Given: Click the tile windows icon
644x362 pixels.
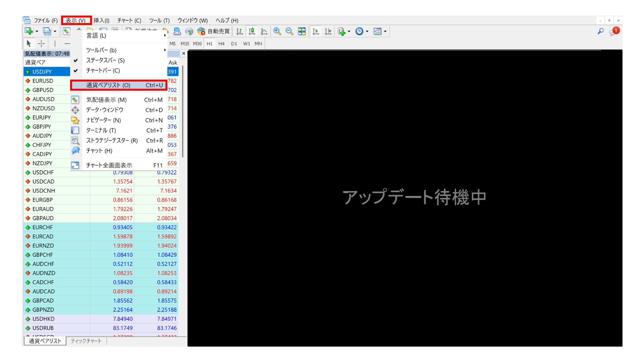Looking at the screenshot, I should (x=301, y=31).
